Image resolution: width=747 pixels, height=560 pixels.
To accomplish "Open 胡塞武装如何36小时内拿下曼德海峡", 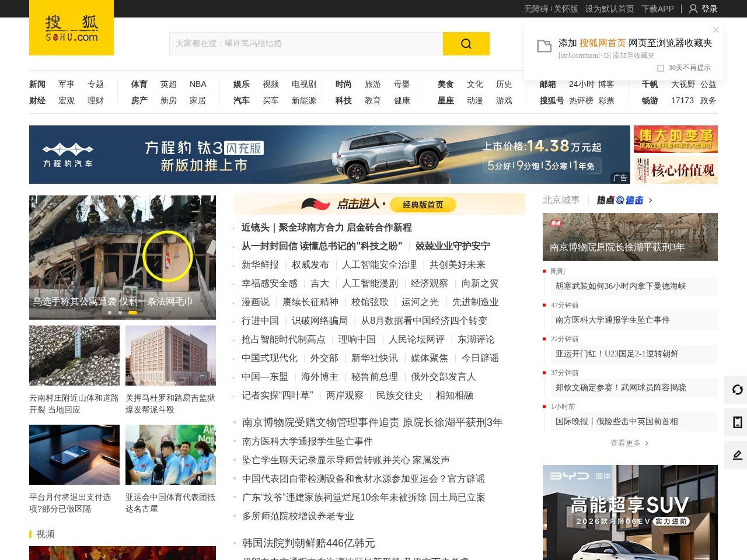I will [x=621, y=286].
